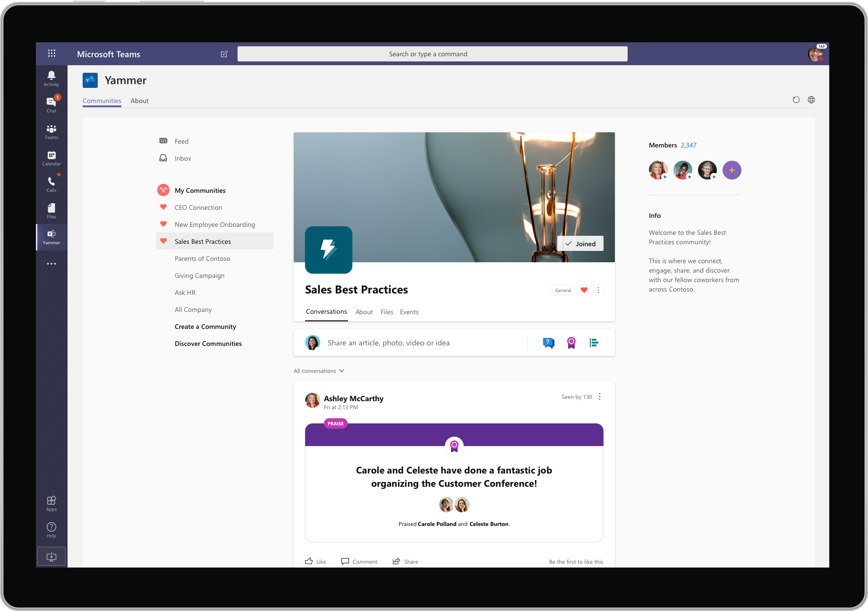The image size is (868, 611).
Task: Open the Calendar app in sidebar
Action: point(51,158)
